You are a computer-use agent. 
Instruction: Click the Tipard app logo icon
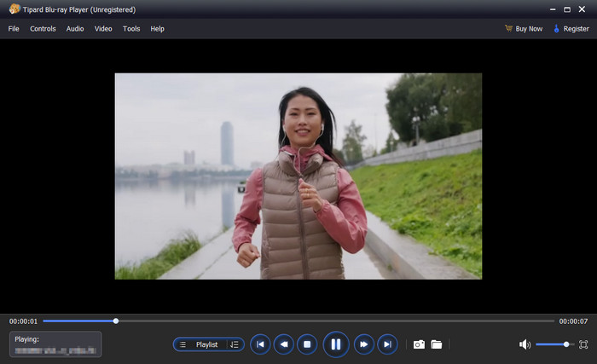(x=14, y=9)
